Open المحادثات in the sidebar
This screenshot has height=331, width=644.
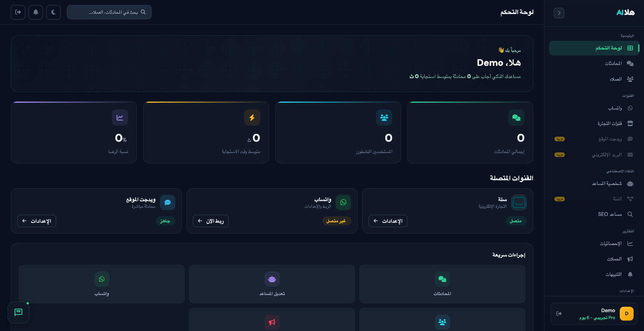pyautogui.click(x=594, y=64)
